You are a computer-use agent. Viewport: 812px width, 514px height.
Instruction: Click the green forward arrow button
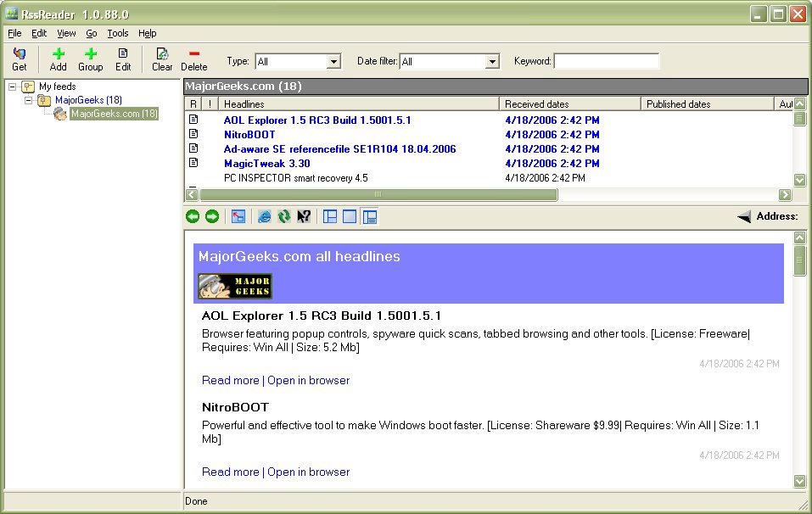point(212,217)
